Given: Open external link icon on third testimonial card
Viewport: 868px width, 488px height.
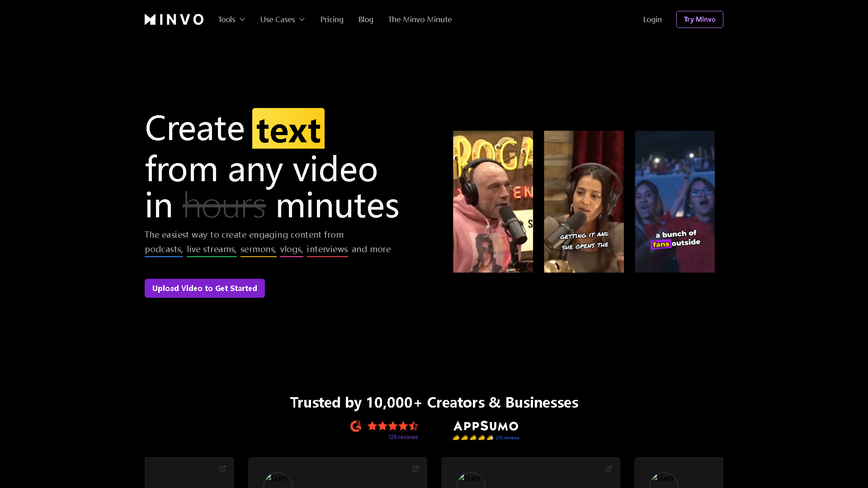Looking at the screenshot, I should coord(609,469).
